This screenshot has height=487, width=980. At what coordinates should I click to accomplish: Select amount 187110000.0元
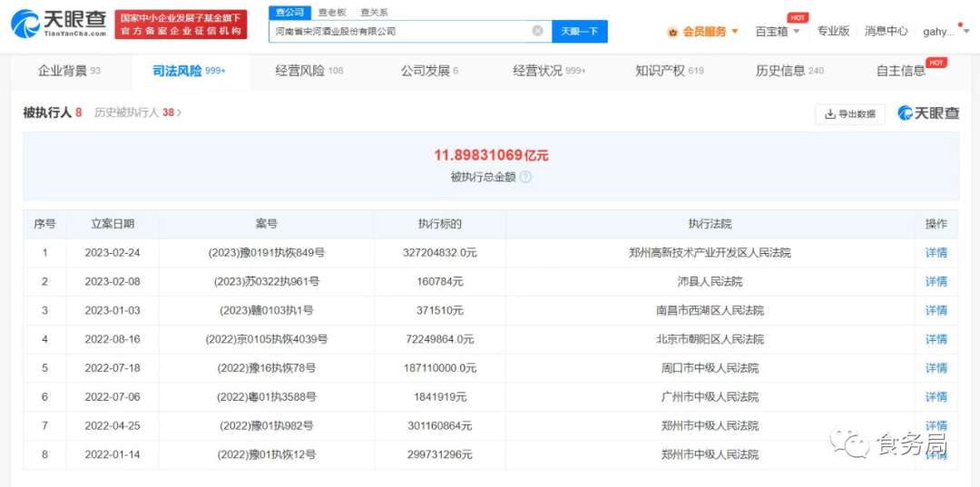(x=440, y=368)
